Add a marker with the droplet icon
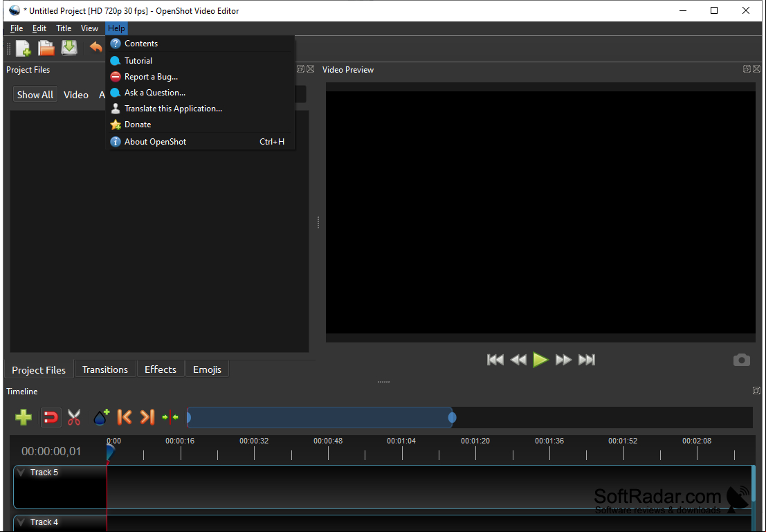The height and width of the screenshot is (532, 766). (102, 418)
